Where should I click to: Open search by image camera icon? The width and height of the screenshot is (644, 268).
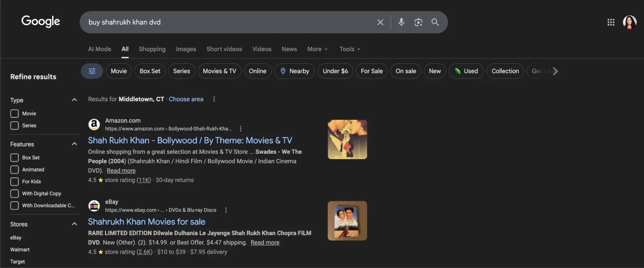tap(418, 22)
